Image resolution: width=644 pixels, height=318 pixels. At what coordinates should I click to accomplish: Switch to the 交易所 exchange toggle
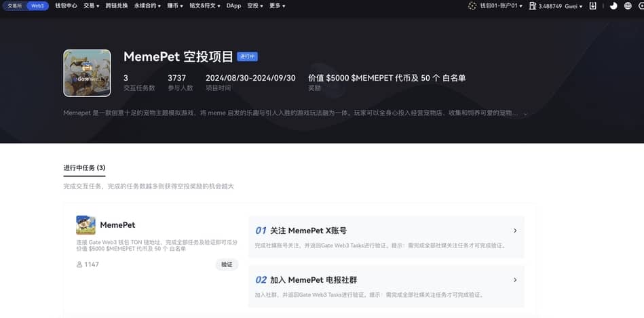click(x=15, y=6)
